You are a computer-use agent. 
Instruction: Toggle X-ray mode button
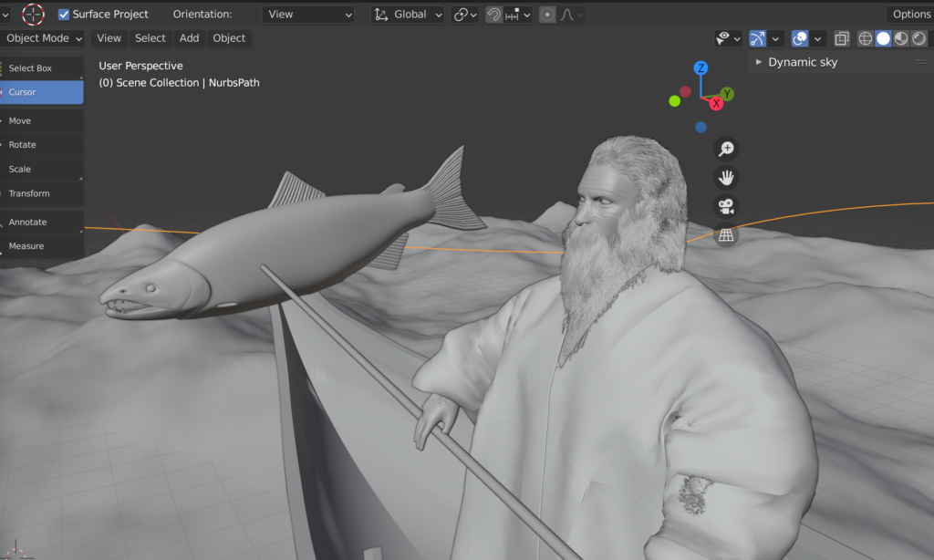[841, 38]
